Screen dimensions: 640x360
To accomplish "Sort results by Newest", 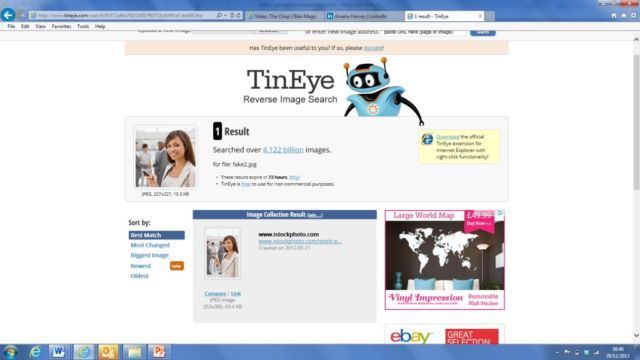I will coord(140,266).
